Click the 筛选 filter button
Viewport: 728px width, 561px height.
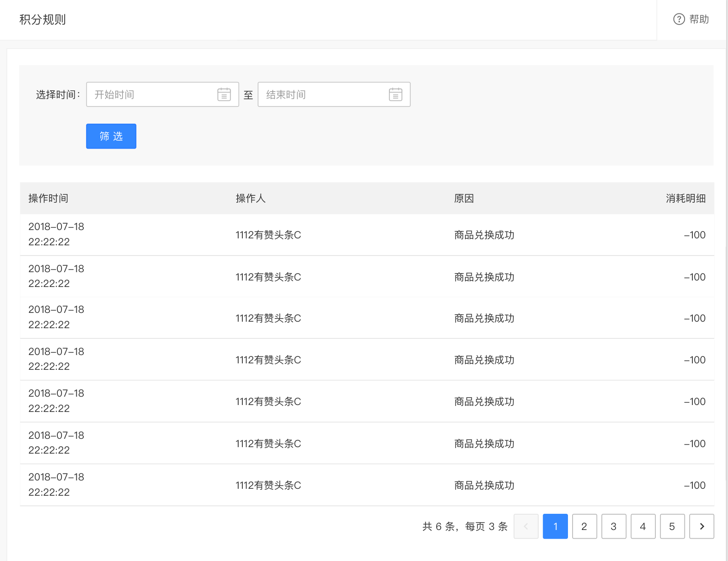point(111,136)
